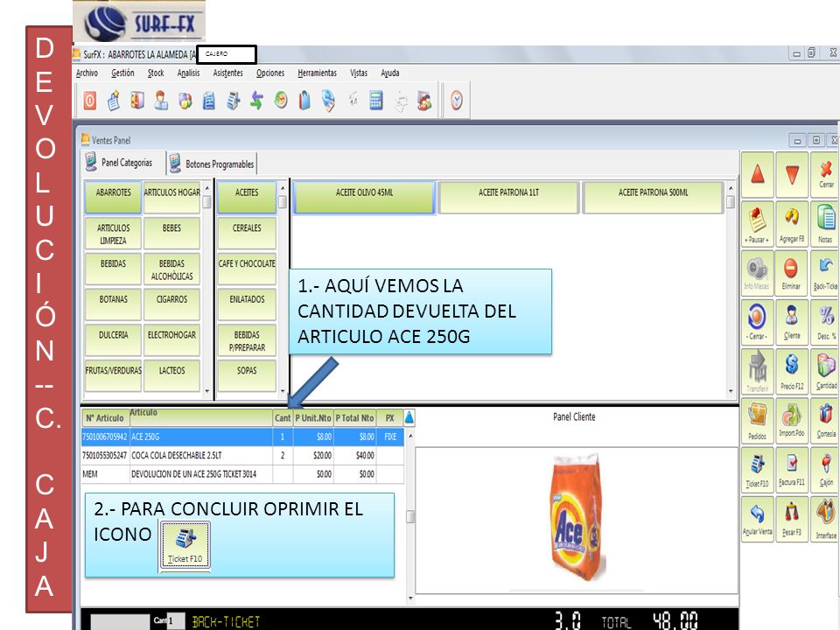Click the ticket table scrollbar thumb
Image resolution: width=840 pixels, height=630 pixels.
click(x=410, y=516)
